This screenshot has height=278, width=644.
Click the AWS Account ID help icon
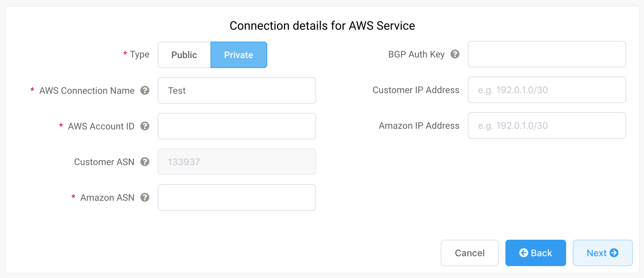[x=145, y=126]
